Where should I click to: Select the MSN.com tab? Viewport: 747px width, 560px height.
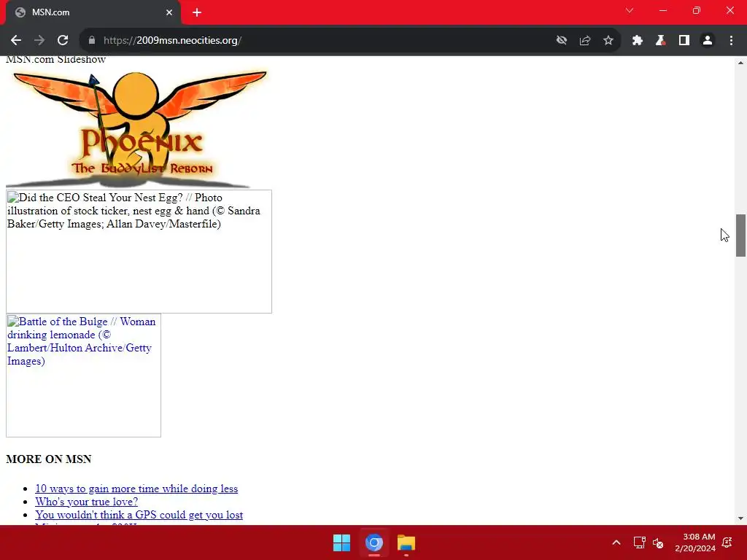[x=93, y=12]
